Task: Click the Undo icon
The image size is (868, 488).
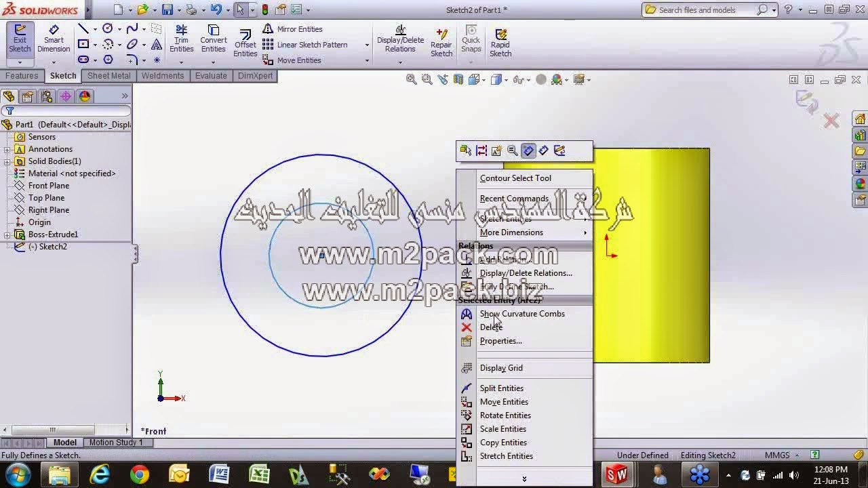Action: pos(216,9)
